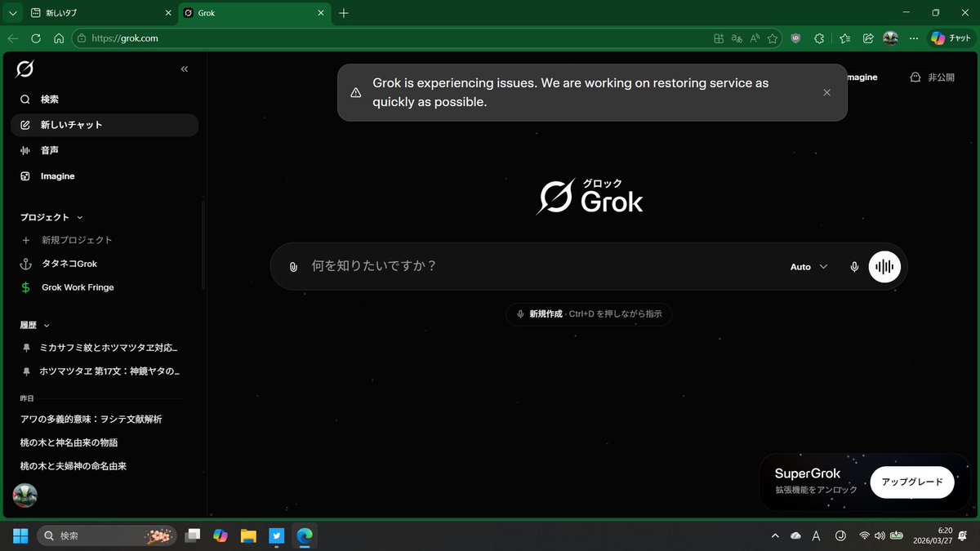Open the translate page icon
Screen dimensions: 980x551
coord(737,38)
